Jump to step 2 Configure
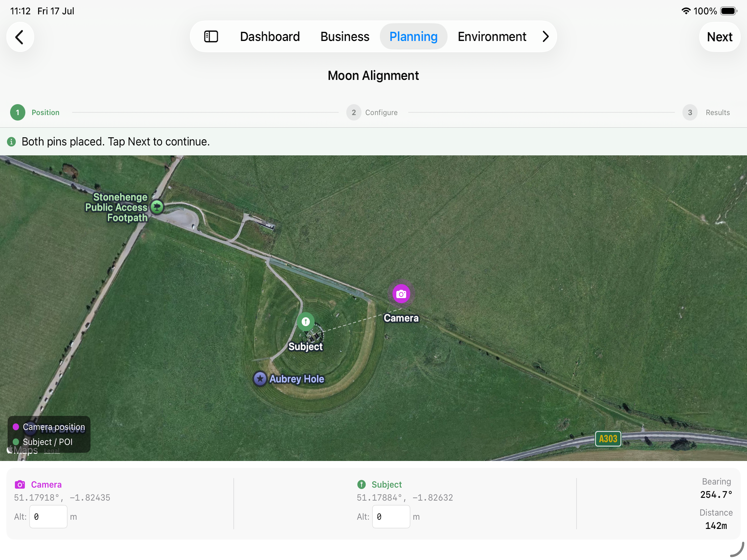 [x=354, y=112]
